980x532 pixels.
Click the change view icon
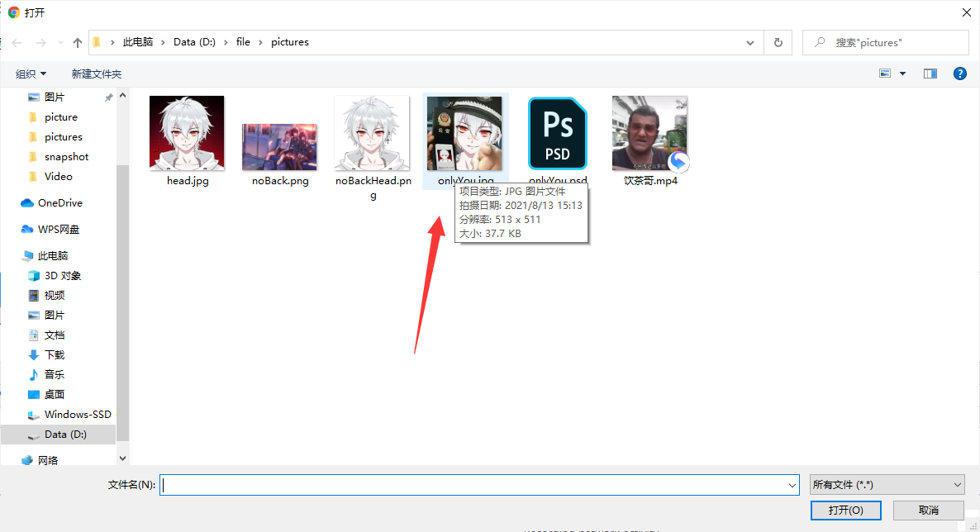885,74
